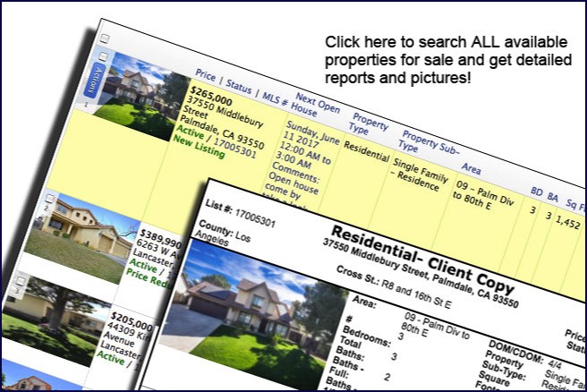Viewport: 587px width, 392px height.
Task: Click the 09 - Palm Div to 80th E cell
Action: [x=482, y=195]
